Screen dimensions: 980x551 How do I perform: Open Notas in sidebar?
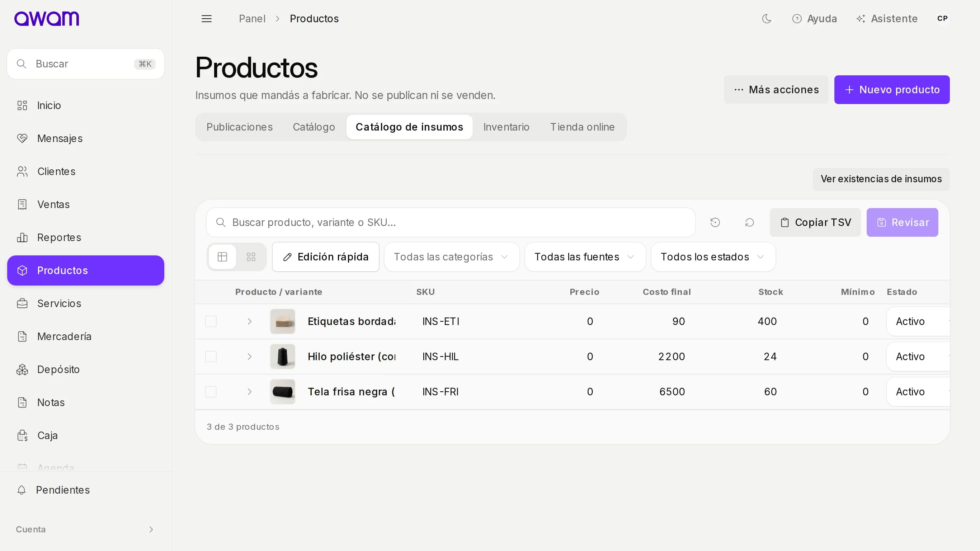(x=86, y=402)
